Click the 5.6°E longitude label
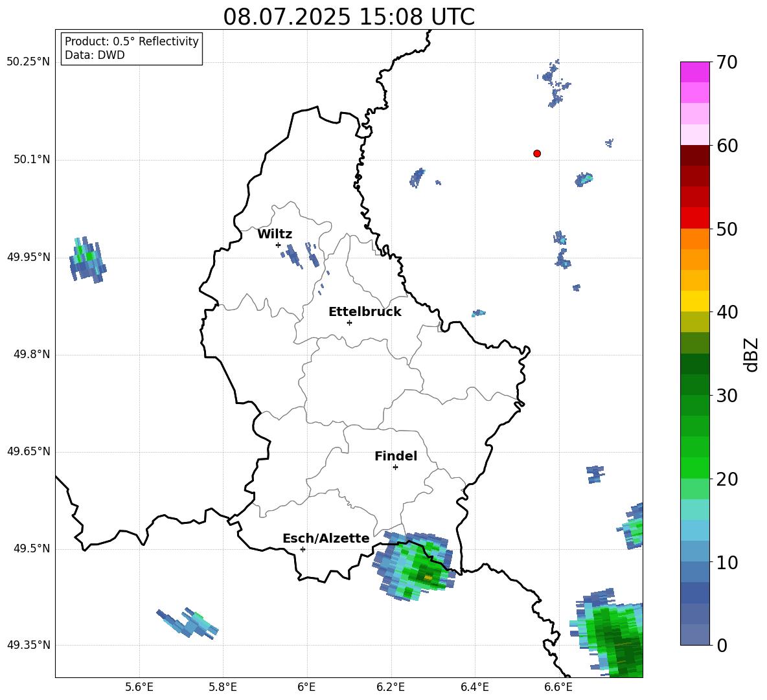 coord(139,687)
